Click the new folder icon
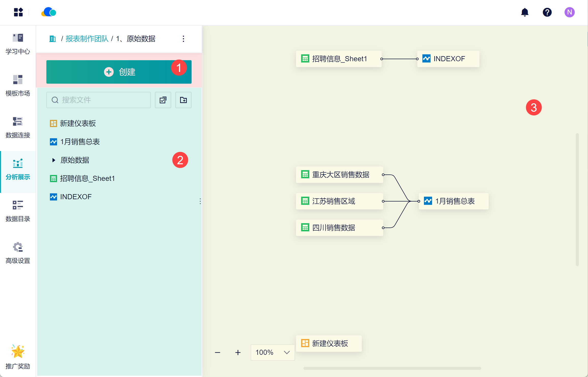Viewport: 588px width, 377px height. point(183,100)
